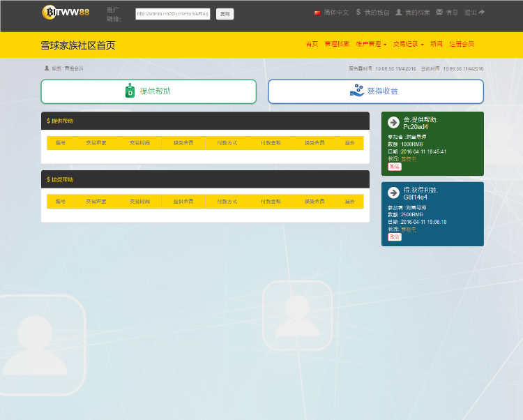
Task: Click the BITWW88 logo
Action: 66,13
